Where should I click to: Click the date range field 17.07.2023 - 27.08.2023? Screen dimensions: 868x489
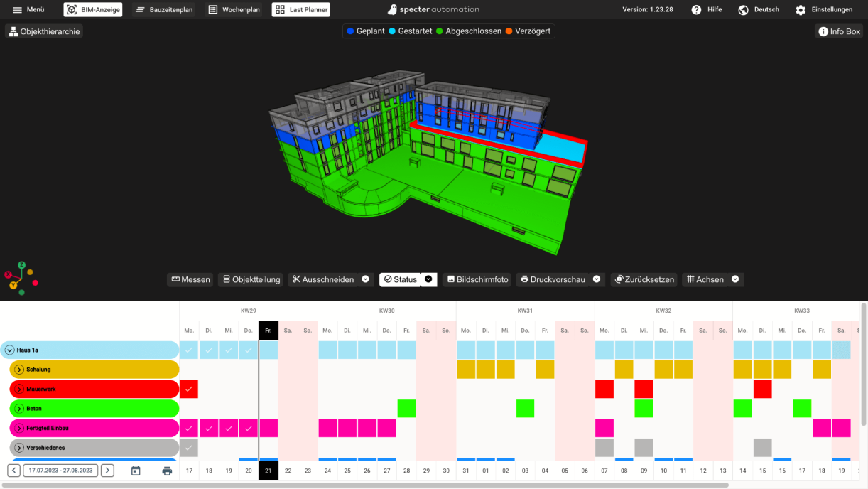[60, 471]
